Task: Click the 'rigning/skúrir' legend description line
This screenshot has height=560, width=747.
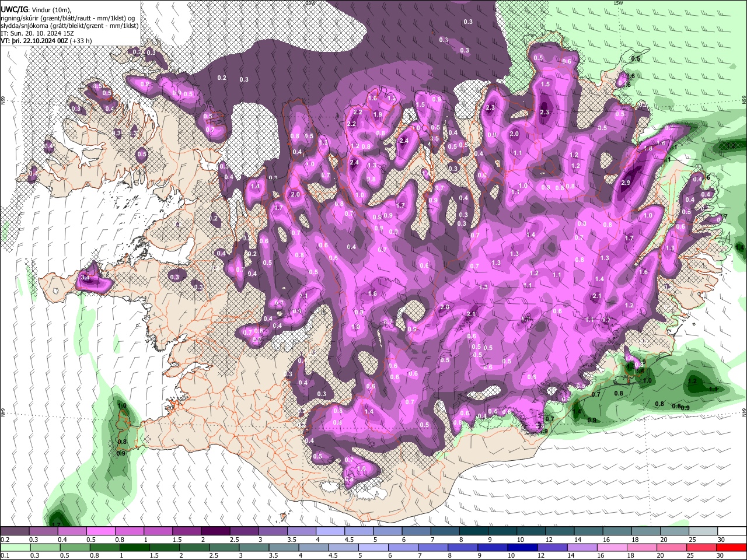Action: (69, 18)
